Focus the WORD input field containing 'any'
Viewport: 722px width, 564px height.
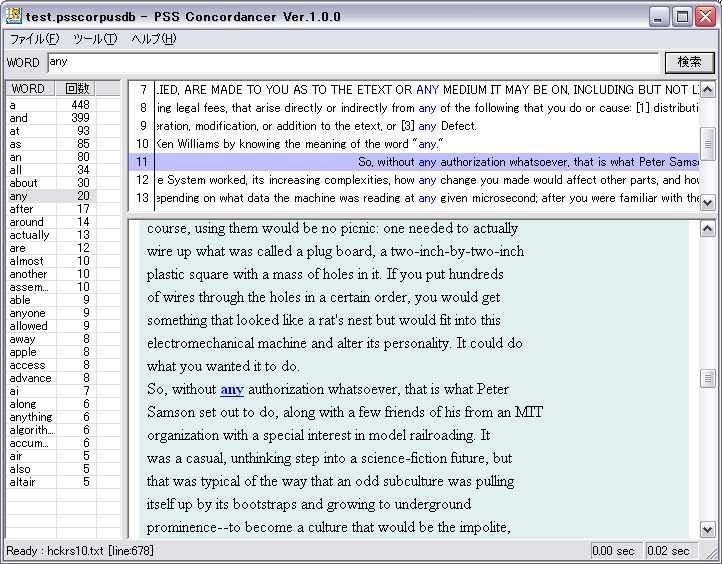tap(353, 62)
